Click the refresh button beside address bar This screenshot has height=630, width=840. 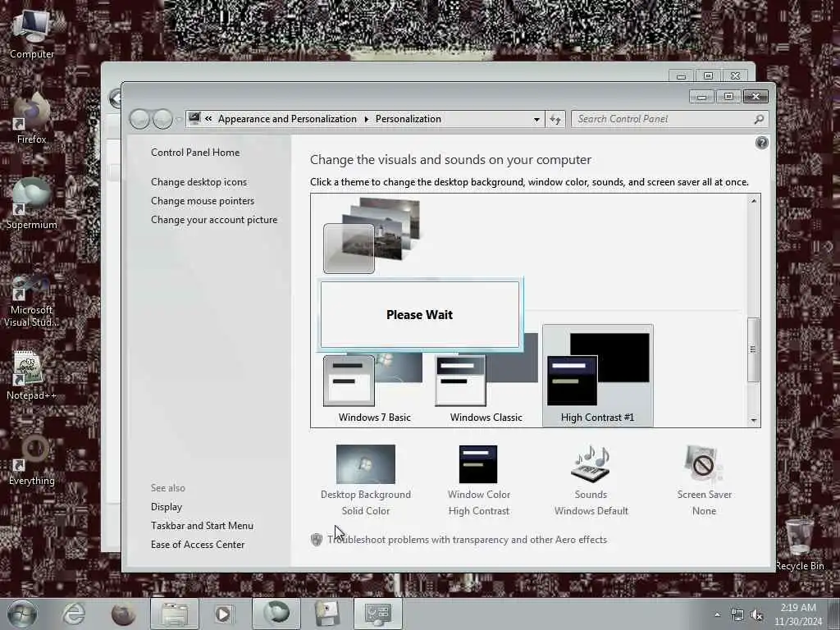pyautogui.click(x=555, y=119)
